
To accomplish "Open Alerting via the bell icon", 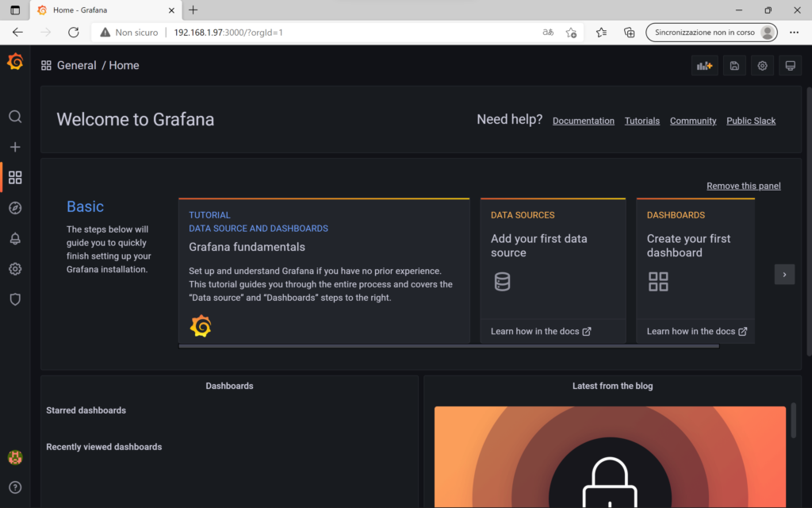I will click(15, 238).
